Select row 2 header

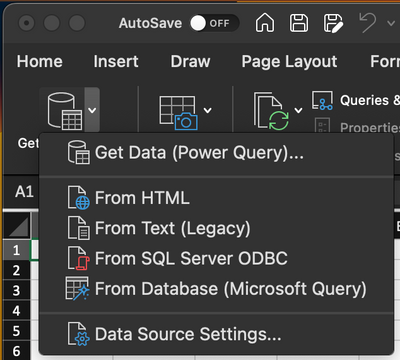click(16, 270)
